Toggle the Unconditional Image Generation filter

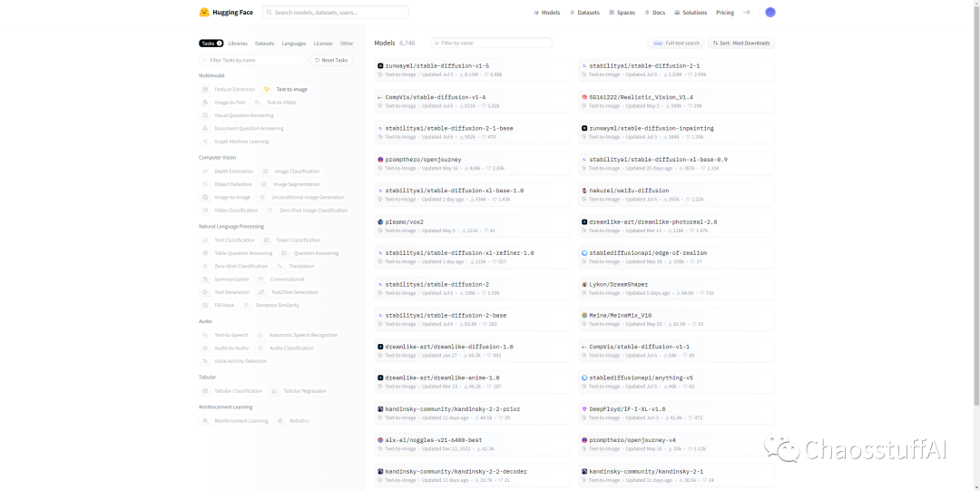301,198
